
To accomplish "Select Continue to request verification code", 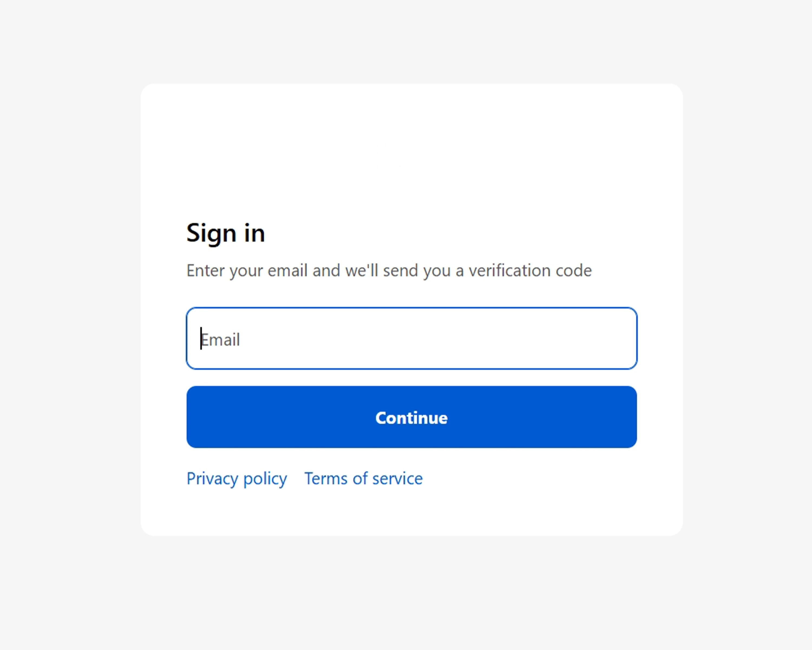I will pos(411,417).
